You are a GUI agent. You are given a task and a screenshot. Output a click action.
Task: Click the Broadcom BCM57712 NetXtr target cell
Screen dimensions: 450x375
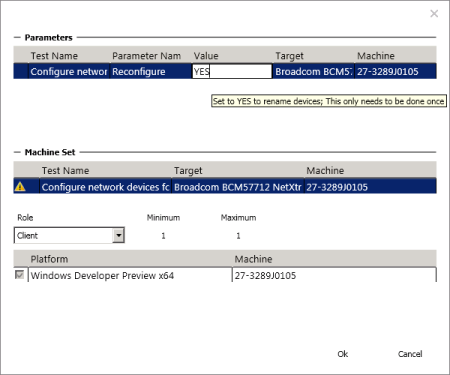pos(238,187)
